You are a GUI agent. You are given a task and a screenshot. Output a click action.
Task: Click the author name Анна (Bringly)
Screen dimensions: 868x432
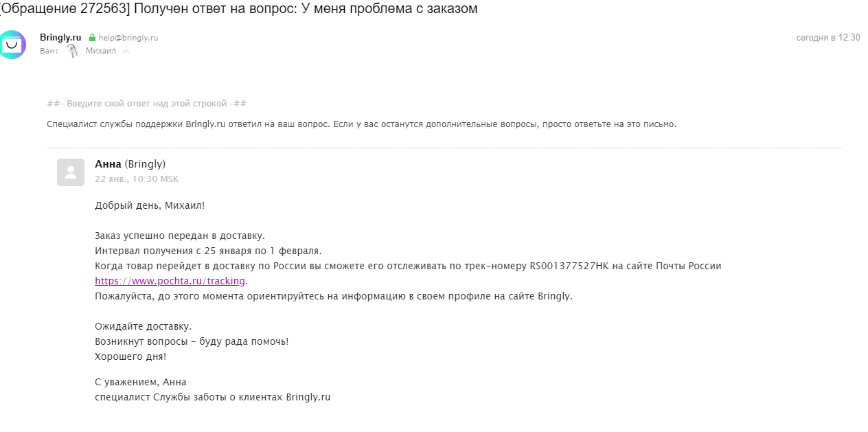click(x=130, y=164)
